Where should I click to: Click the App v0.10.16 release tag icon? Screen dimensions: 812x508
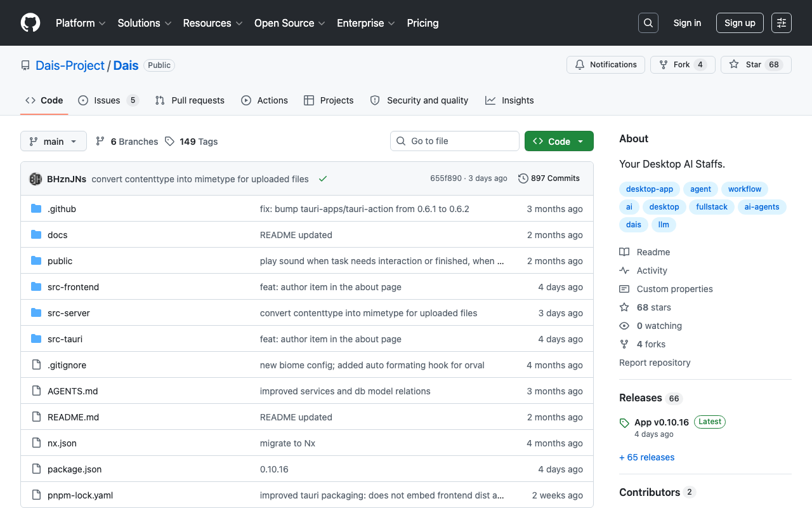[x=624, y=423]
